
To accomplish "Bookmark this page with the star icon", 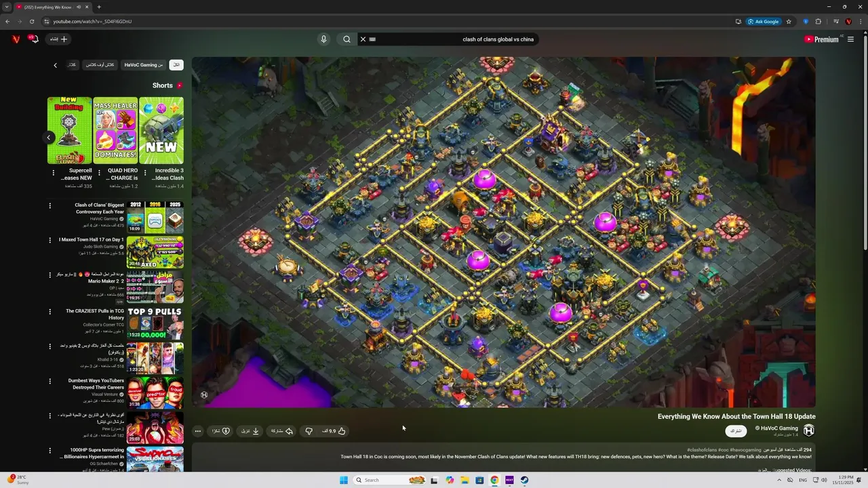I will tap(789, 22).
